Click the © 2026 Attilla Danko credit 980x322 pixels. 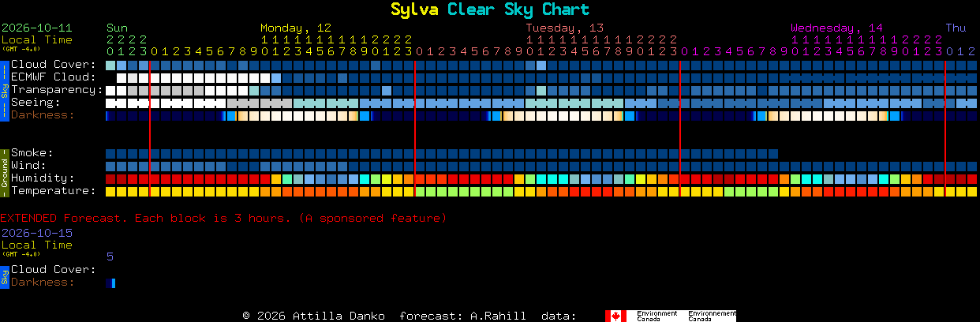[314, 316]
